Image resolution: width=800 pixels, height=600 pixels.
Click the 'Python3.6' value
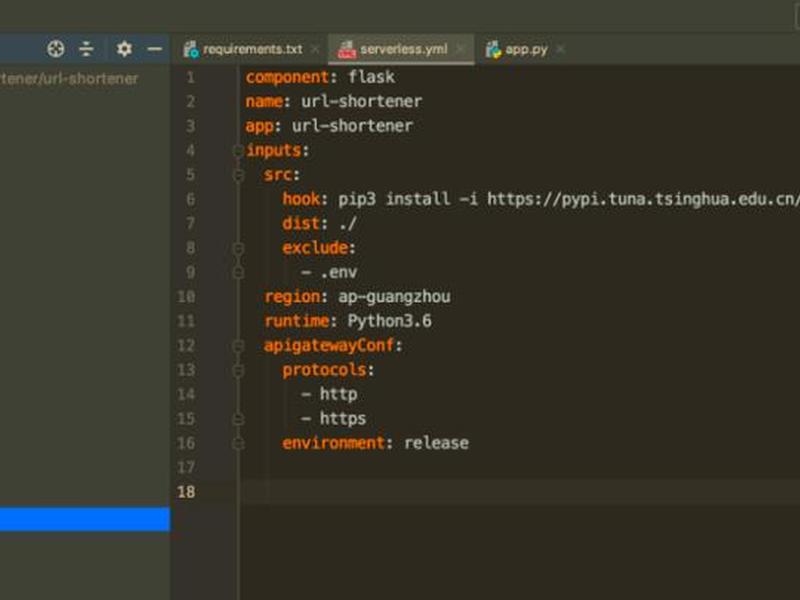point(389,321)
